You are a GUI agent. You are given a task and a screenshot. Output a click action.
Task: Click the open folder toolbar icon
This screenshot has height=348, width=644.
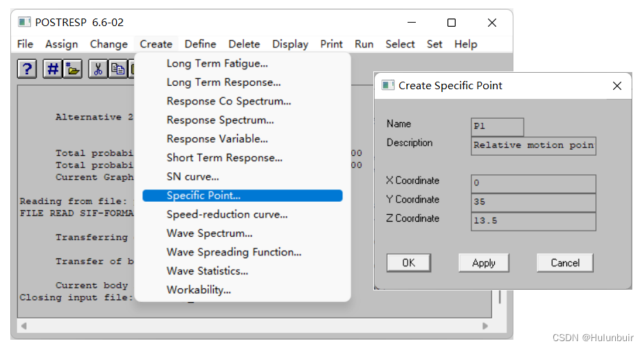pyautogui.click(x=73, y=69)
